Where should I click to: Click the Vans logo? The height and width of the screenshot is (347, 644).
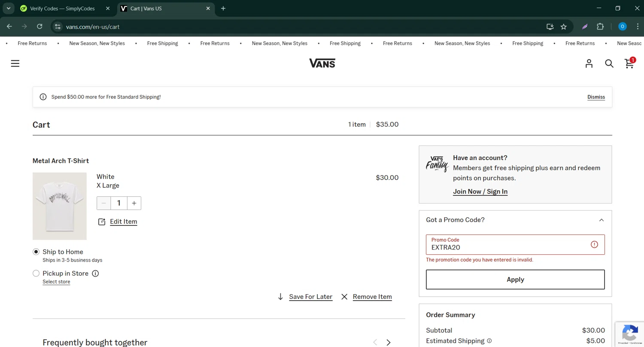pos(322,64)
